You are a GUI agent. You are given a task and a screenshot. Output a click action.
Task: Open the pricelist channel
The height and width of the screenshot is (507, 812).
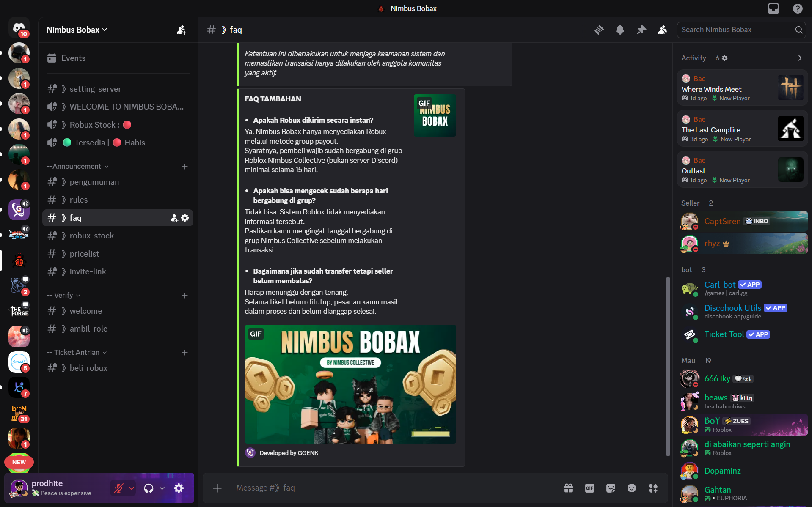pos(118,254)
